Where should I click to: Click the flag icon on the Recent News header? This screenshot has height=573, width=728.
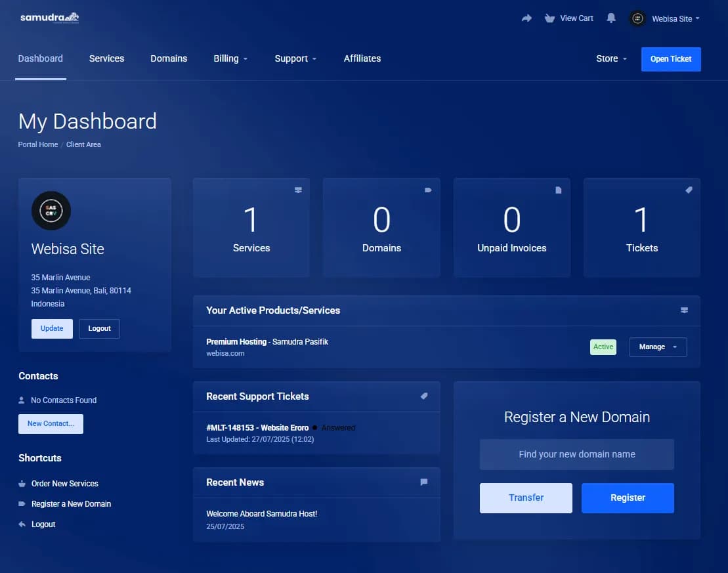click(423, 482)
